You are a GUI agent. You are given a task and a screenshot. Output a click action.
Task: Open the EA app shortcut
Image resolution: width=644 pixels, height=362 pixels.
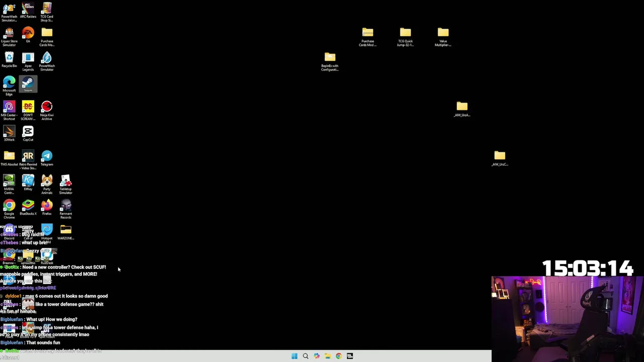pos(28,35)
